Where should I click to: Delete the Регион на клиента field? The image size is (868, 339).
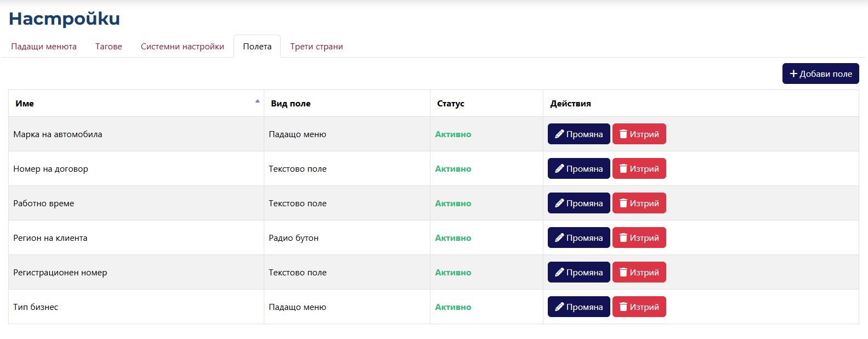click(639, 238)
